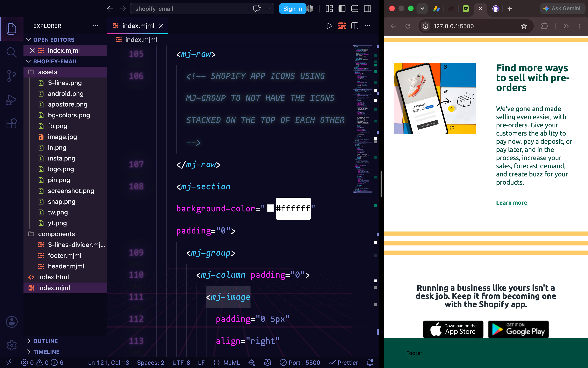Toggle the Secondary Side Bar
Screen dimensions: 588x368
pos(367,9)
